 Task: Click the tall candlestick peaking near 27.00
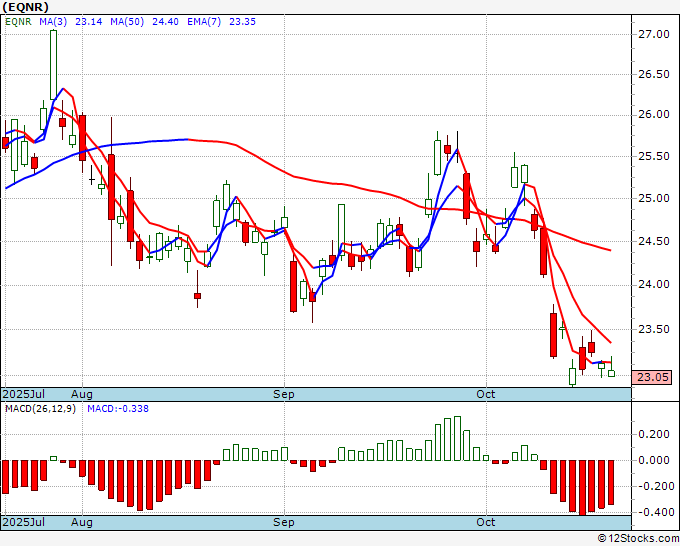pos(52,65)
